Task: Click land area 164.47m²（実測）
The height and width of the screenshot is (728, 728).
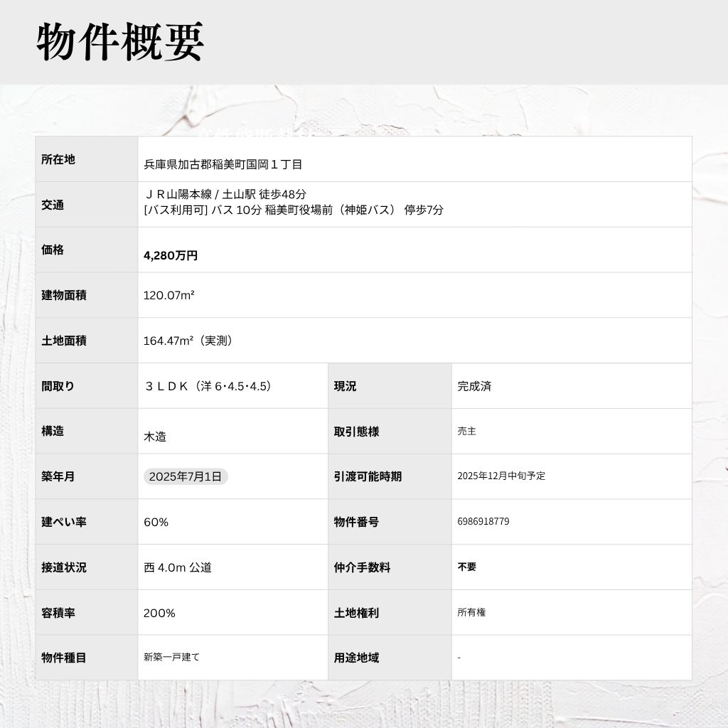Action: pos(188,341)
